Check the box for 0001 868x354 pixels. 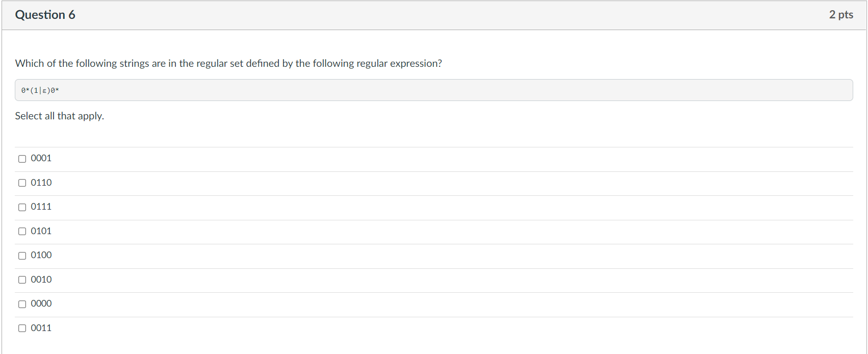point(22,159)
